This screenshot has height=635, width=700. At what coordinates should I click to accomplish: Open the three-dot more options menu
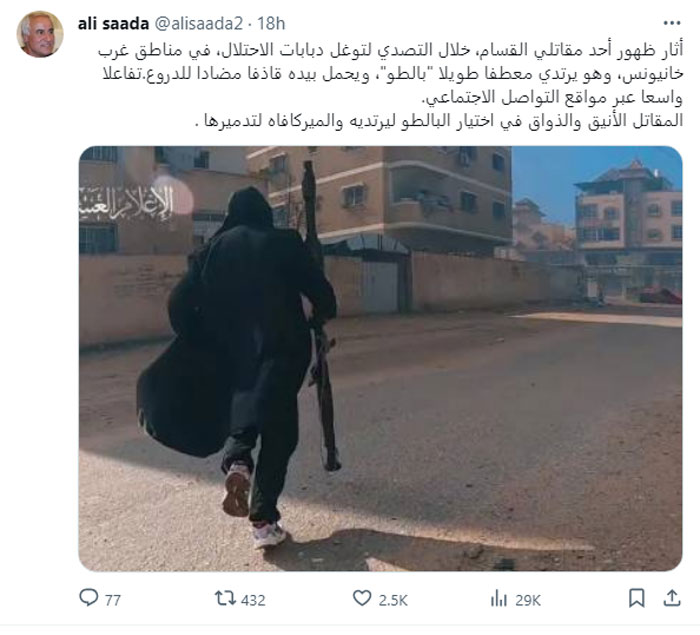(672, 23)
